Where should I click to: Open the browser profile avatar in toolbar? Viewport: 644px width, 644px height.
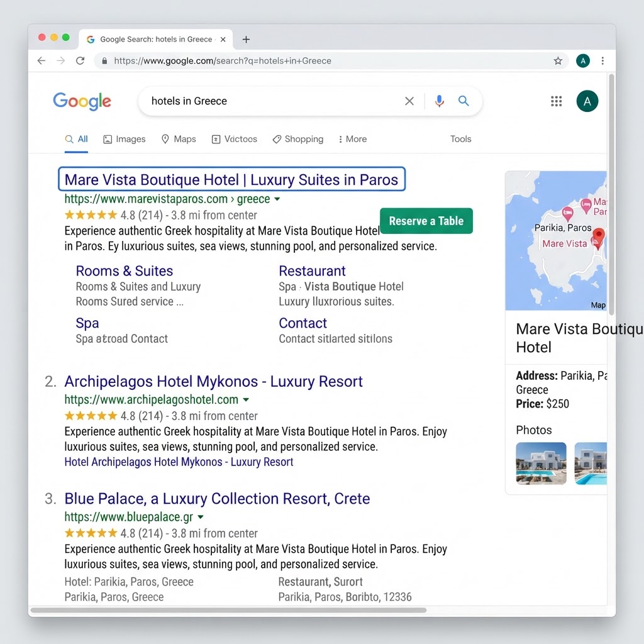(583, 61)
